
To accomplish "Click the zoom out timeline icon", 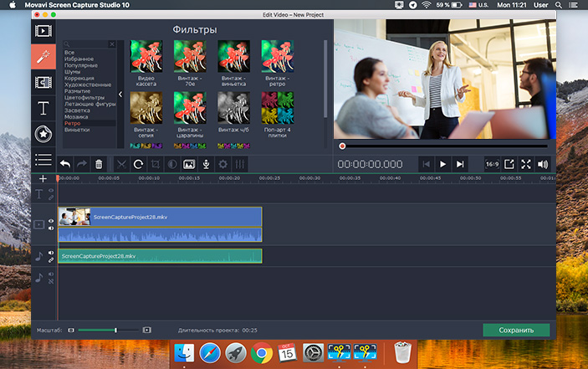I will [71, 330].
